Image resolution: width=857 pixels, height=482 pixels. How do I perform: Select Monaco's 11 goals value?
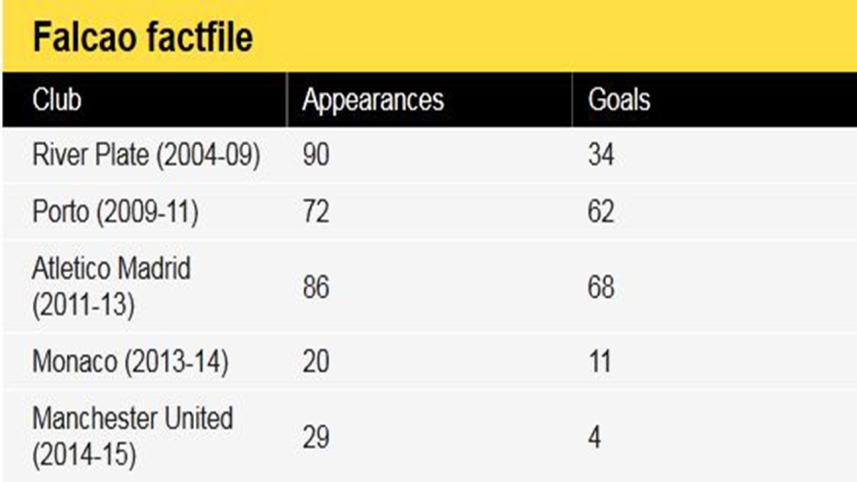click(601, 362)
